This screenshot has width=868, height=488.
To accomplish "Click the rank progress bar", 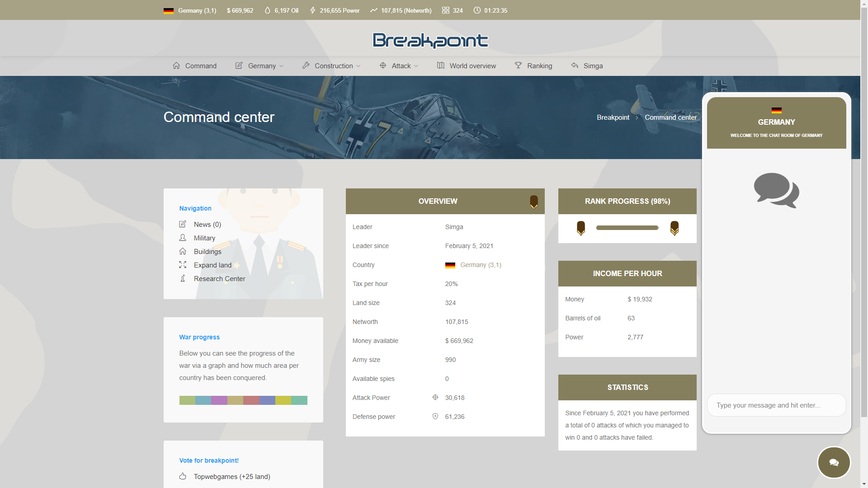I will point(627,228).
